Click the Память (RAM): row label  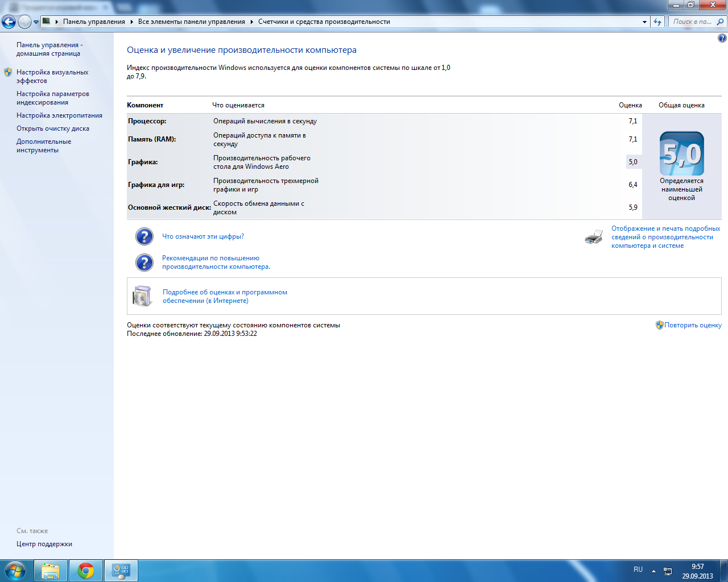[152, 139]
